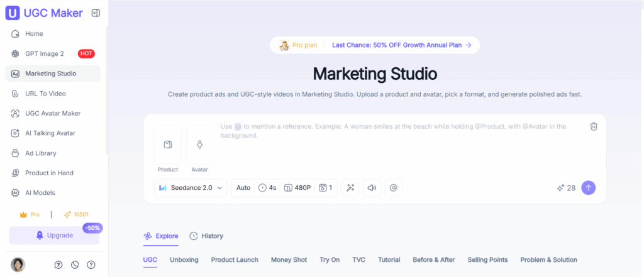The image size is (644, 277).
Task: Click the Marketing Studio page heading
Action: (375, 74)
